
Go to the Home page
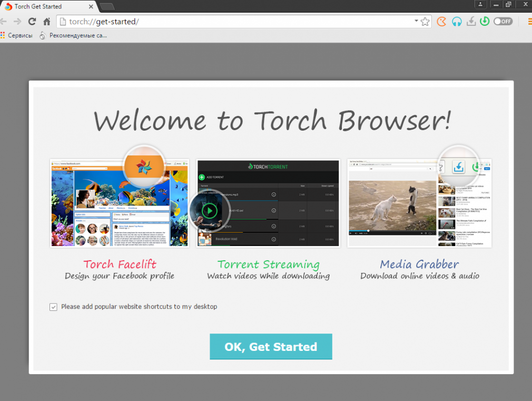pyautogui.click(x=47, y=22)
